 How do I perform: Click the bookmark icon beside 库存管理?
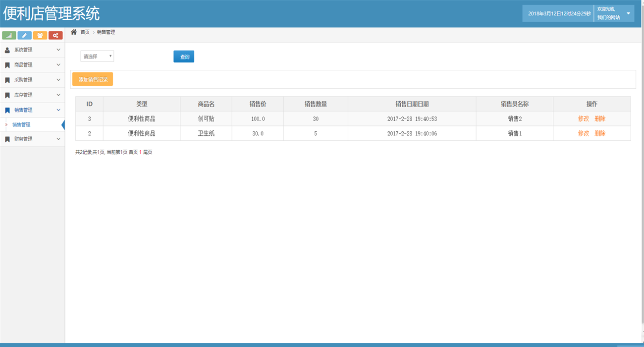[7, 95]
